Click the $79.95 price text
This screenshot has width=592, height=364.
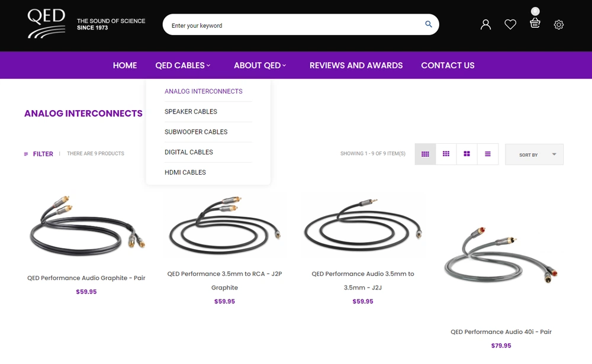[x=501, y=346]
